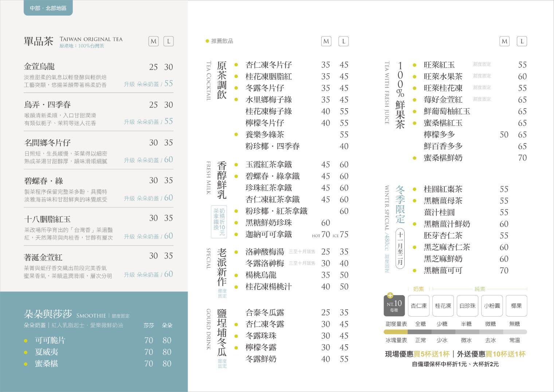Select 桂圓紅棗茶 winter special

point(443,189)
